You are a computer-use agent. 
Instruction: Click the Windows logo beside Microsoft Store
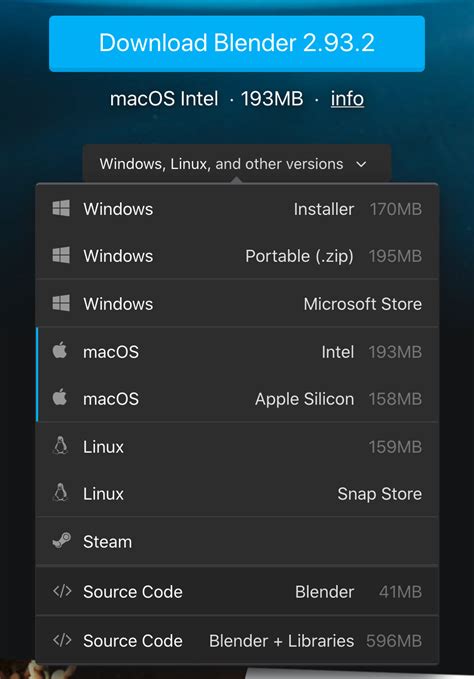pyautogui.click(x=61, y=303)
